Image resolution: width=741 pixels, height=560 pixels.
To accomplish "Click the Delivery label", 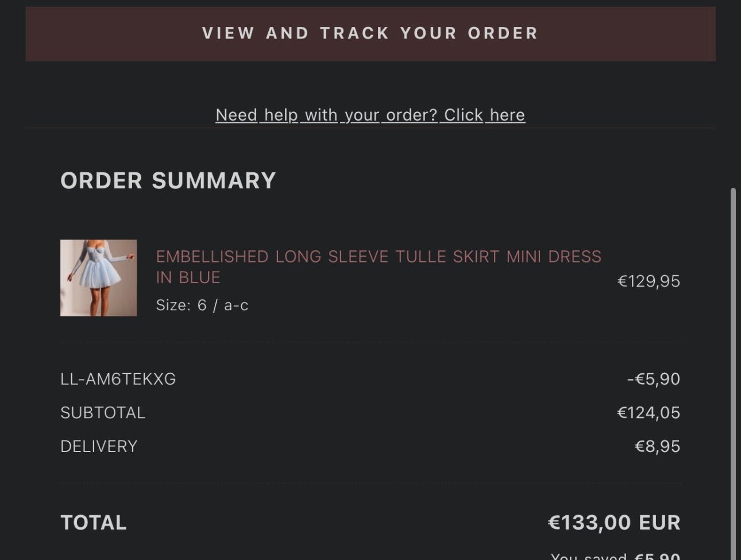I will click(x=99, y=446).
